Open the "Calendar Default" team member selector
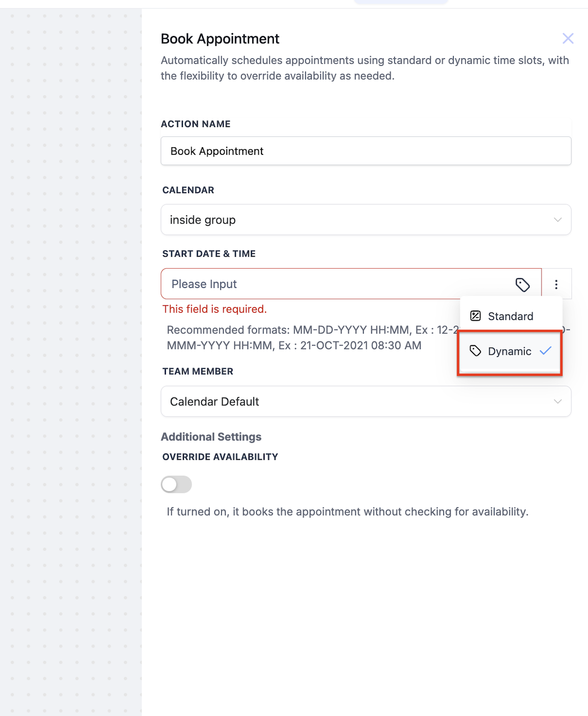 coord(357,402)
